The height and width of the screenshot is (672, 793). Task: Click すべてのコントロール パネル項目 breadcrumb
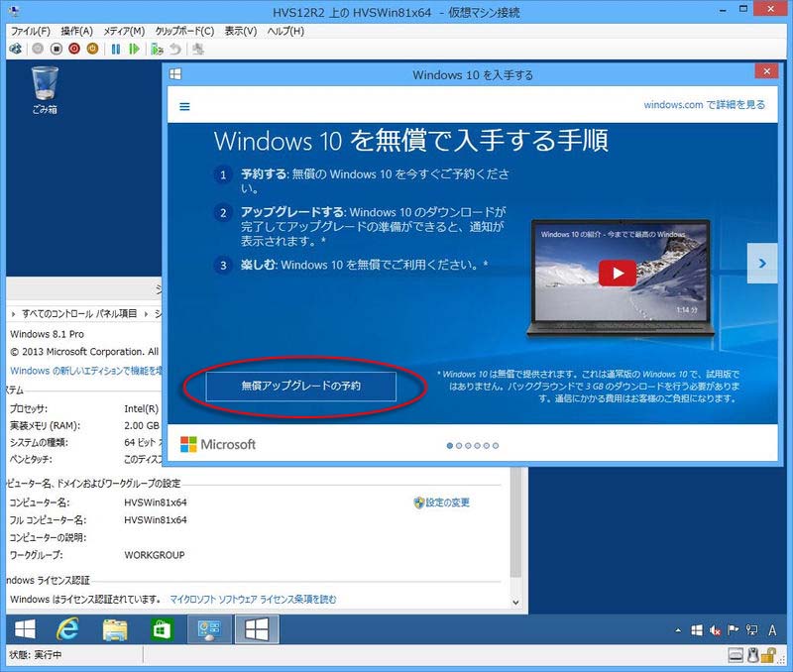click(79, 314)
